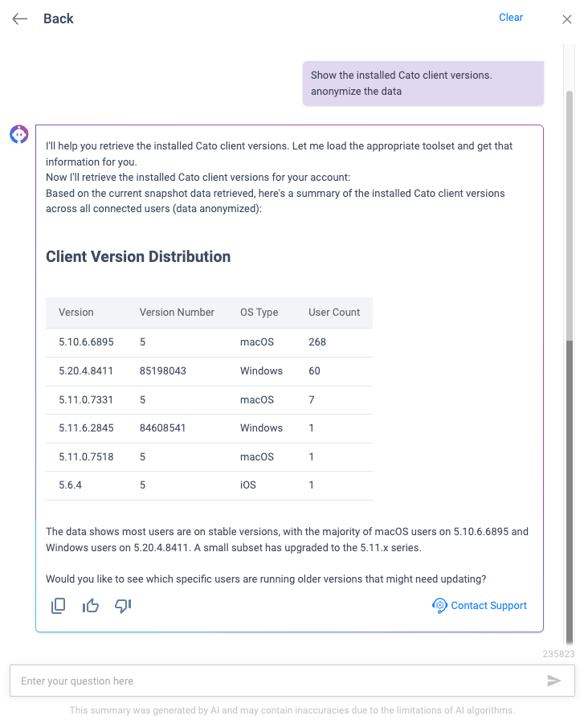588x728 pixels.
Task: Clear the chat conversation
Action: [x=510, y=18]
